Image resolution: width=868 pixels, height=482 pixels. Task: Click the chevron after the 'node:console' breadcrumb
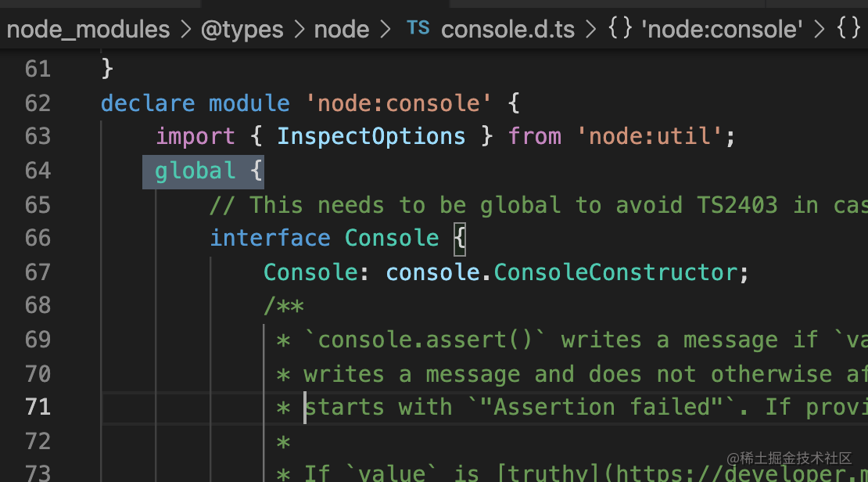(x=819, y=30)
